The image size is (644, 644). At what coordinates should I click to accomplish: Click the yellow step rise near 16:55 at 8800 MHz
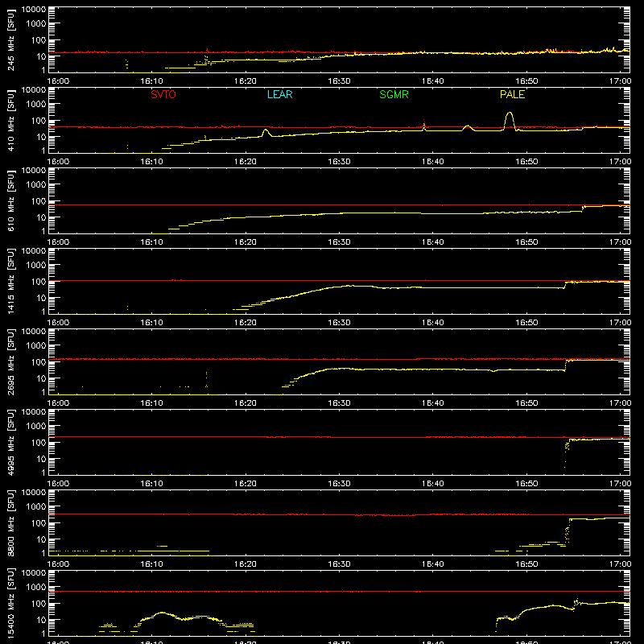coord(568,532)
